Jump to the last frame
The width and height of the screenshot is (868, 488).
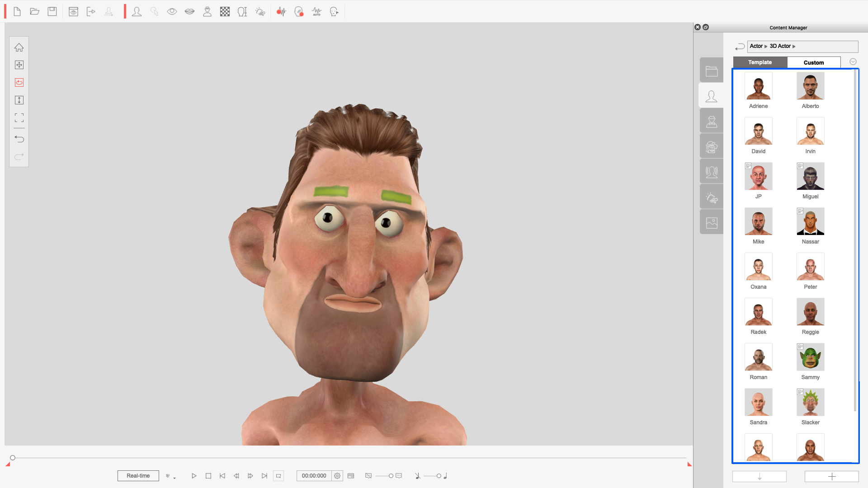click(264, 476)
